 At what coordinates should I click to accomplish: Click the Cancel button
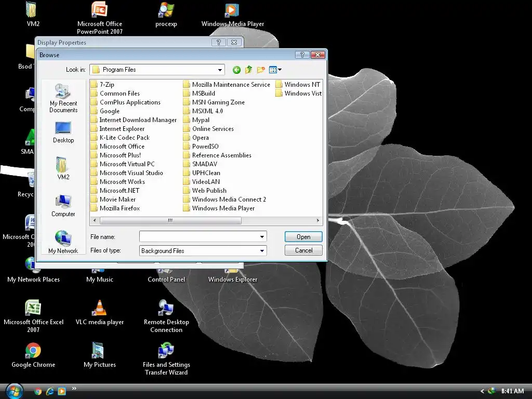coord(303,250)
